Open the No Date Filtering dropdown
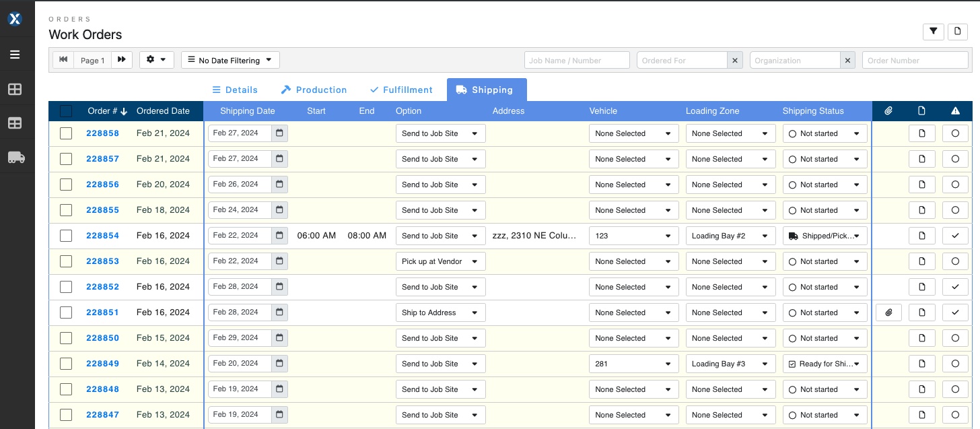 [230, 59]
